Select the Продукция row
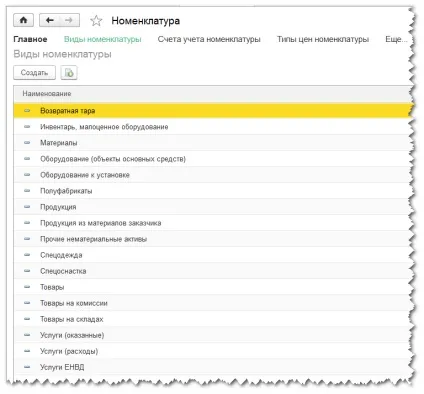Screen dimensions: 424x394 212,207
